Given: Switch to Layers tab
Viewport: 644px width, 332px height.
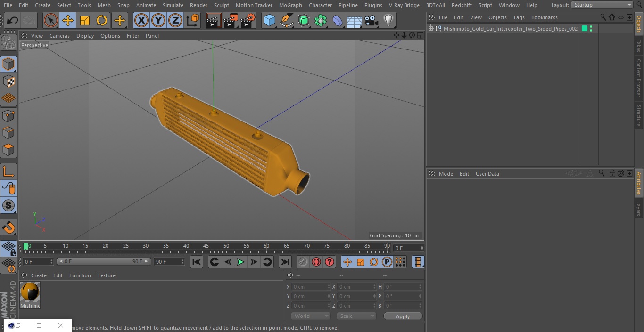Looking at the screenshot, I should [639, 209].
